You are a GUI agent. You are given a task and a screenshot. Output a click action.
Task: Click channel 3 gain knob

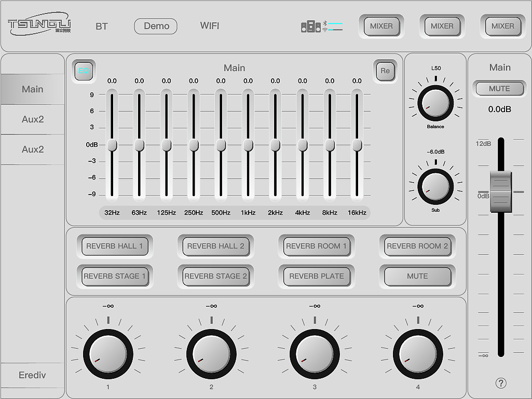315,354
